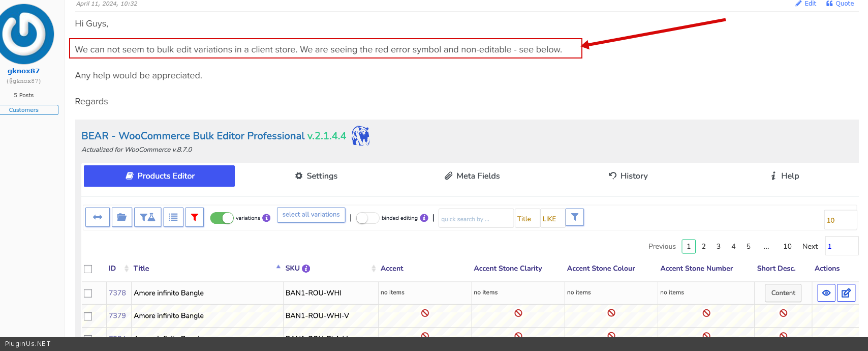Image resolution: width=868 pixels, height=351 pixels.
Task: Open the LIKE search mode dropdown
Action: 552,219
